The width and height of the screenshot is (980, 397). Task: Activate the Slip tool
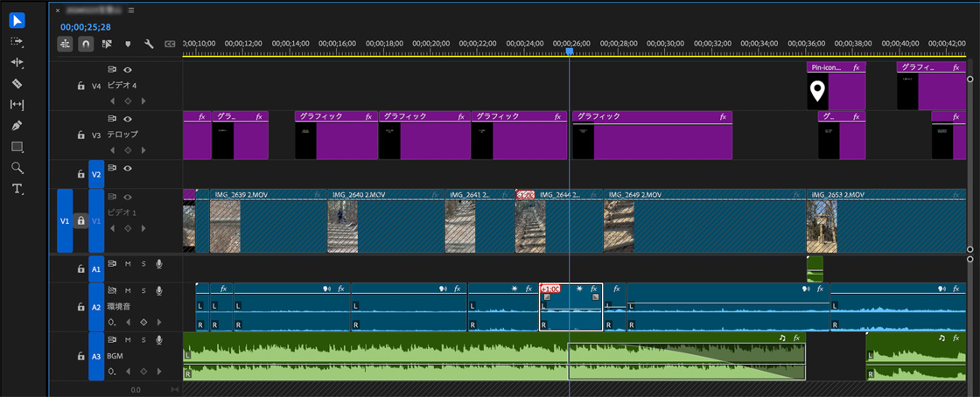(17, 105)
